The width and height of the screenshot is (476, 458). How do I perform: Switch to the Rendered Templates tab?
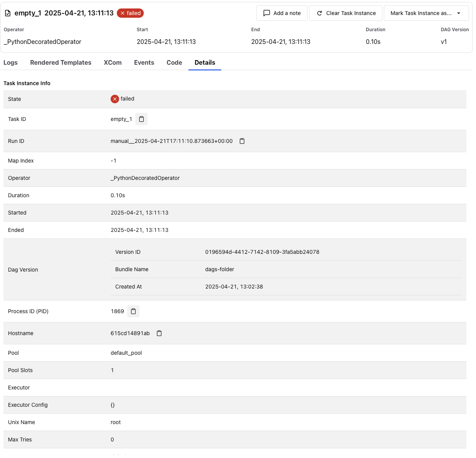tap(61, 62)
